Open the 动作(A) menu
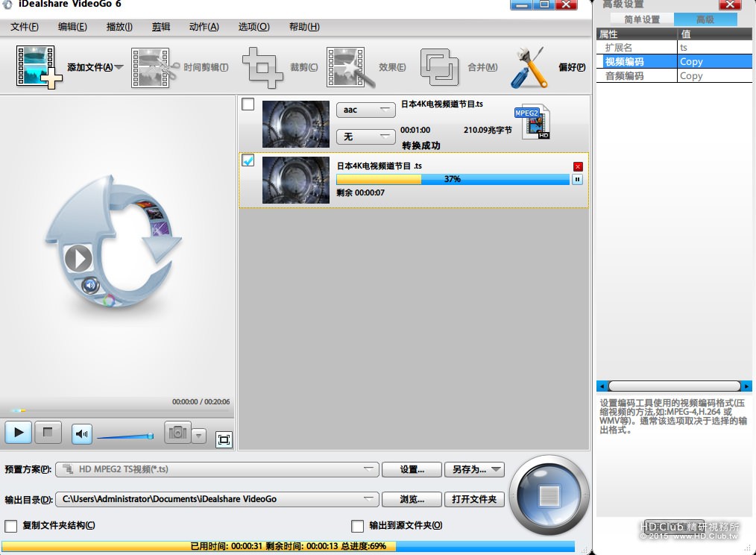 click(204, 27)
